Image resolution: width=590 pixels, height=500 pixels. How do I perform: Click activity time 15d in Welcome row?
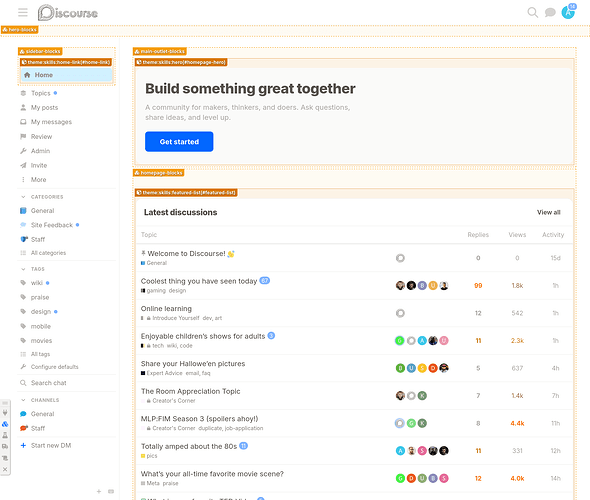click(x=555, y=258)
